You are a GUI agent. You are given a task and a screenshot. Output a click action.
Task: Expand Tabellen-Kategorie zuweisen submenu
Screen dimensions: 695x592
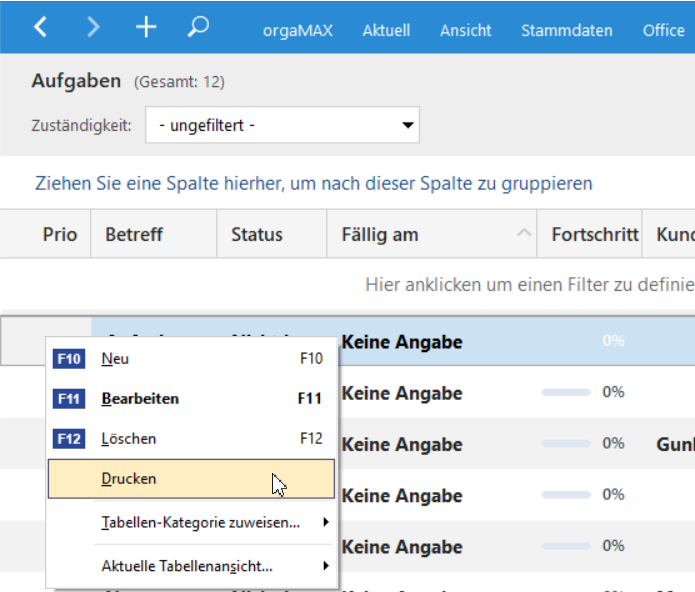click(x=191, y=522)
